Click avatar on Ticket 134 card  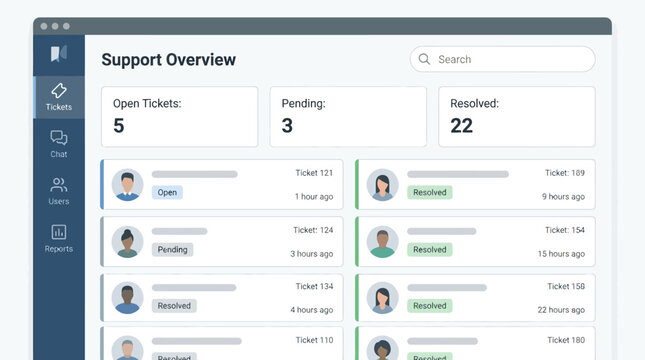point(128,298)
